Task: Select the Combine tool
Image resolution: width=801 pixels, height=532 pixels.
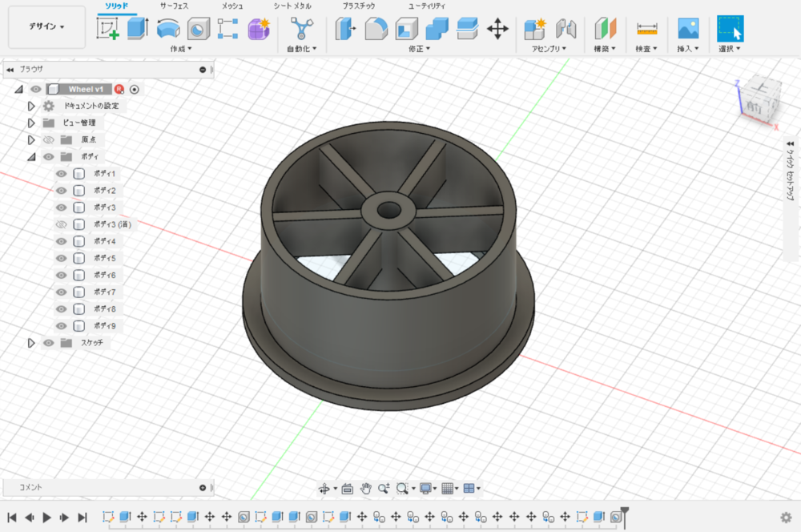Action: point(437,29)
